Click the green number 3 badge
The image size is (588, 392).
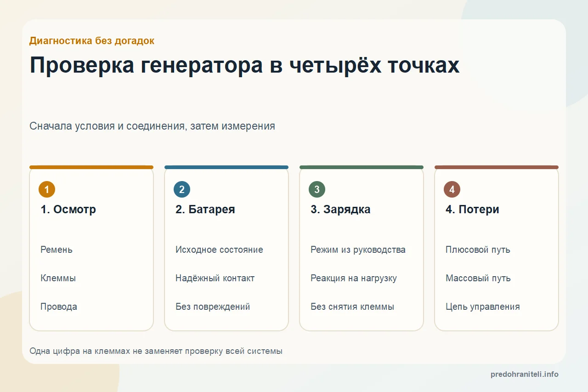click(317, 189)
